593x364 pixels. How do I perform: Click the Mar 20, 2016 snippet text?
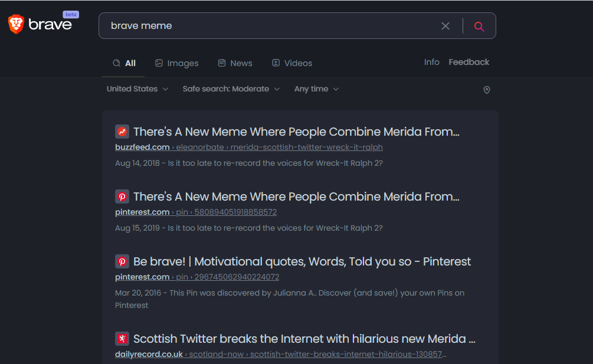click(290, 299)
